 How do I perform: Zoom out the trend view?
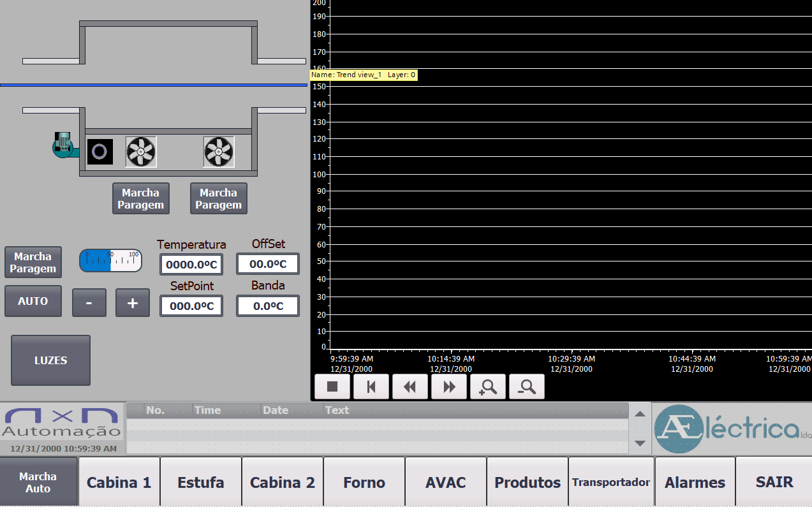pyautogui.click(x=527, y=386)
